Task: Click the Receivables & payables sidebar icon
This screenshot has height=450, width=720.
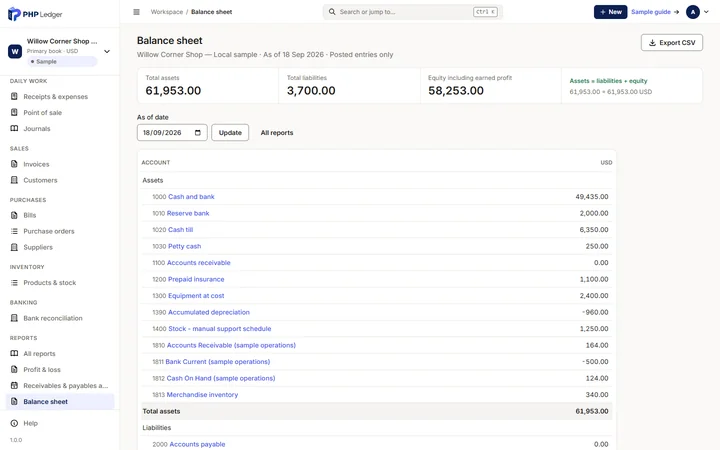Action: (x=14, y=386)
